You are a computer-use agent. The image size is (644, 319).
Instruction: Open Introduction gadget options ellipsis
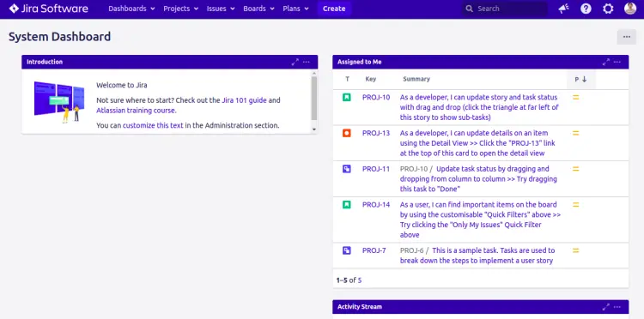click(x=307, y=62)
